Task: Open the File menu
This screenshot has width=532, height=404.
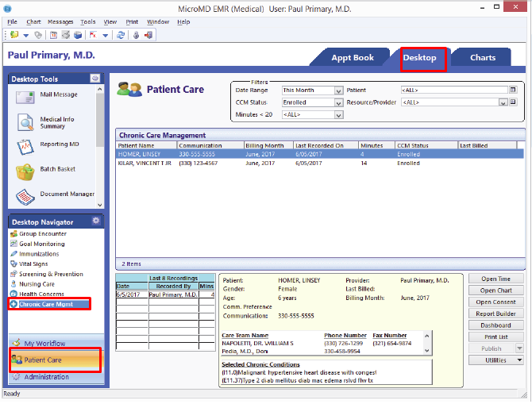Action: 12,21
